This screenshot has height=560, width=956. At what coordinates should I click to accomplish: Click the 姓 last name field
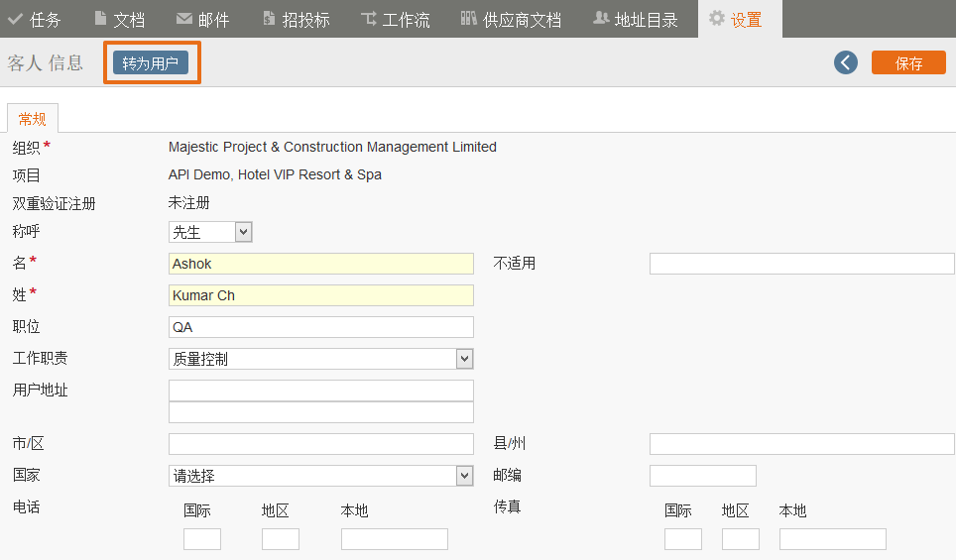click(320, 295)
